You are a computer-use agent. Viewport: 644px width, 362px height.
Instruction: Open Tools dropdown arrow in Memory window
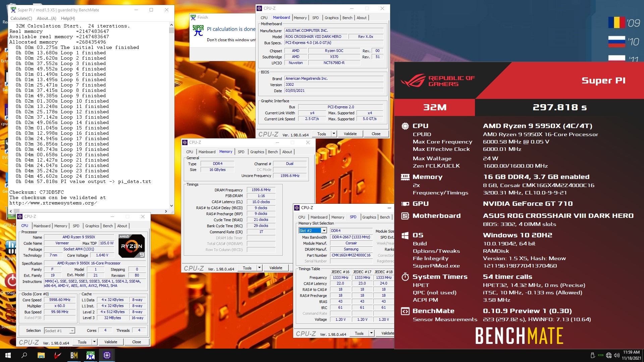click(x=259, y=268)
